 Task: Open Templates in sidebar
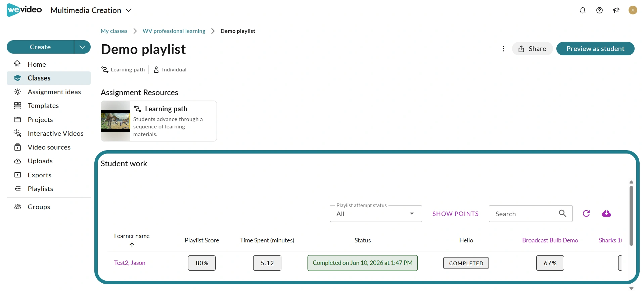coord(49,106)
